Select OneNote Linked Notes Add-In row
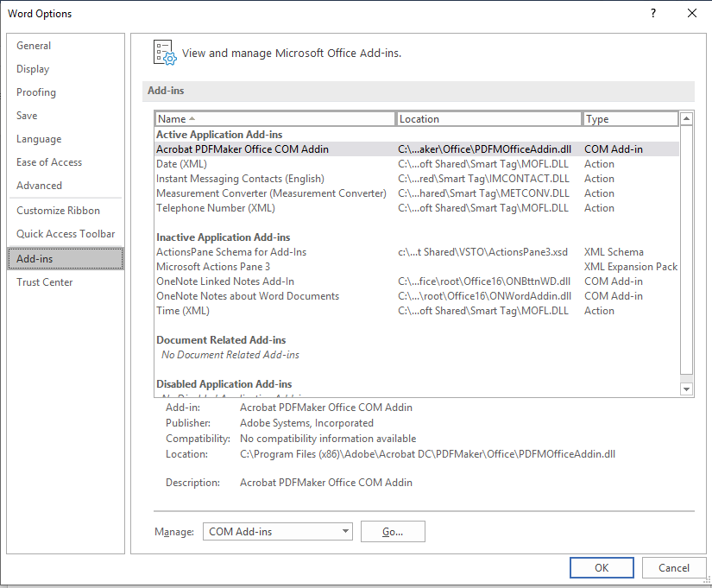This screenshot has height=588, width=712. (417, 281)
